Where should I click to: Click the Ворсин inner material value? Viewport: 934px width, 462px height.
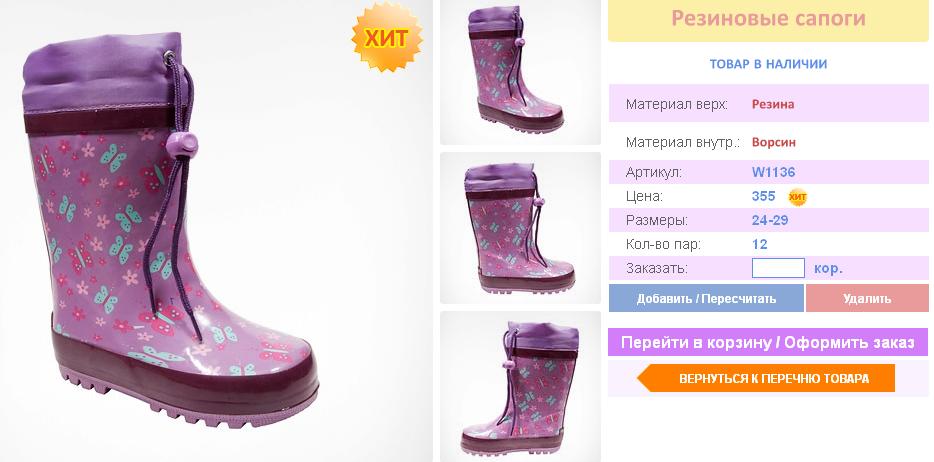773,142
